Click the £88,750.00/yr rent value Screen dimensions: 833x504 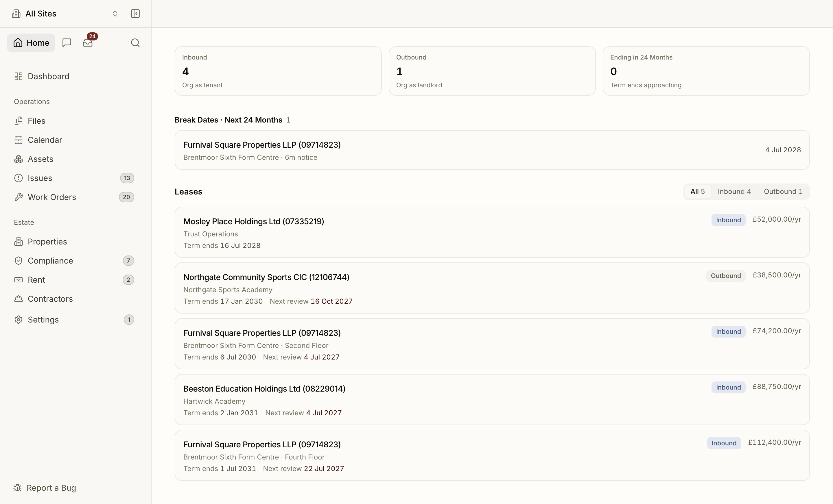[777, 387]
